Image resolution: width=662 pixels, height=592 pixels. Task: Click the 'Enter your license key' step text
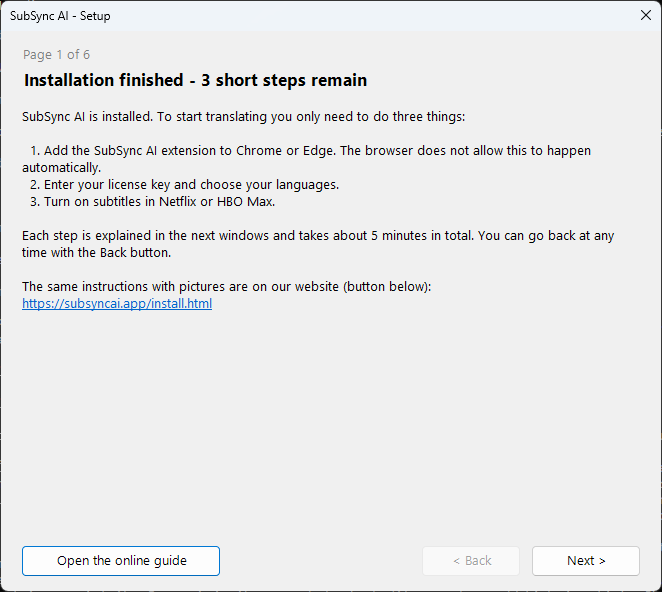(x=184, y=185)
